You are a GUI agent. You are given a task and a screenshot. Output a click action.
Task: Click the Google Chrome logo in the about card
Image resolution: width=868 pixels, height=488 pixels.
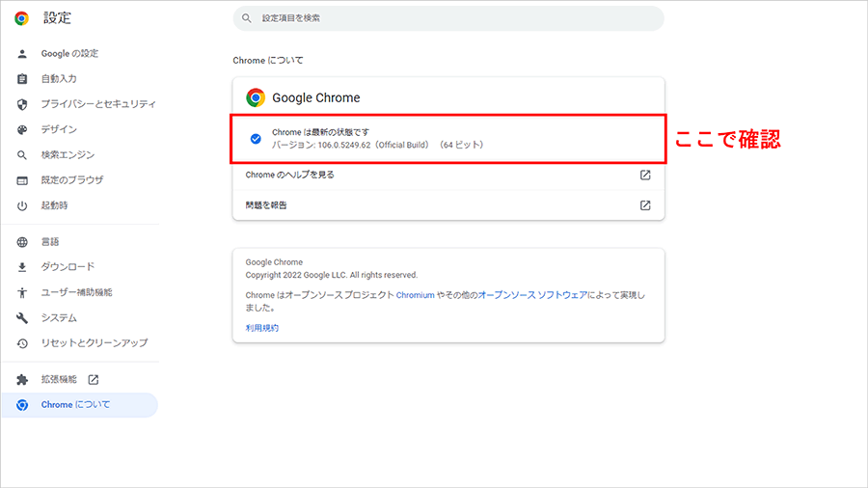[256, 97]
